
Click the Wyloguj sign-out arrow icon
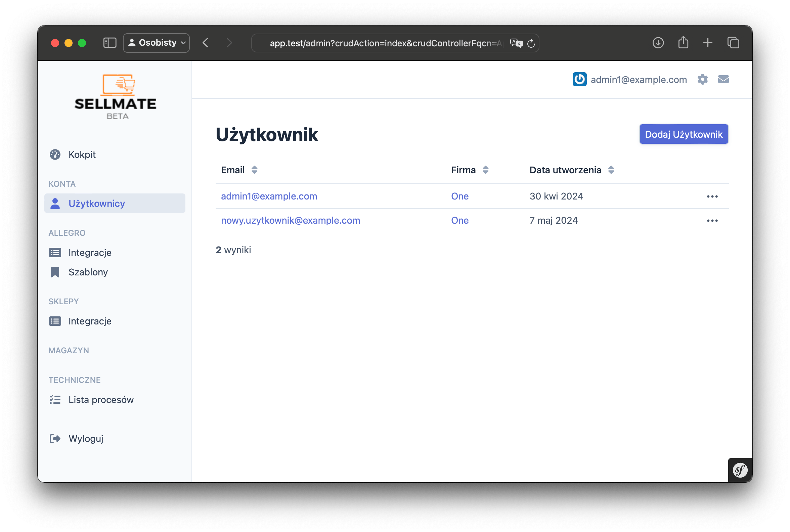55,439
